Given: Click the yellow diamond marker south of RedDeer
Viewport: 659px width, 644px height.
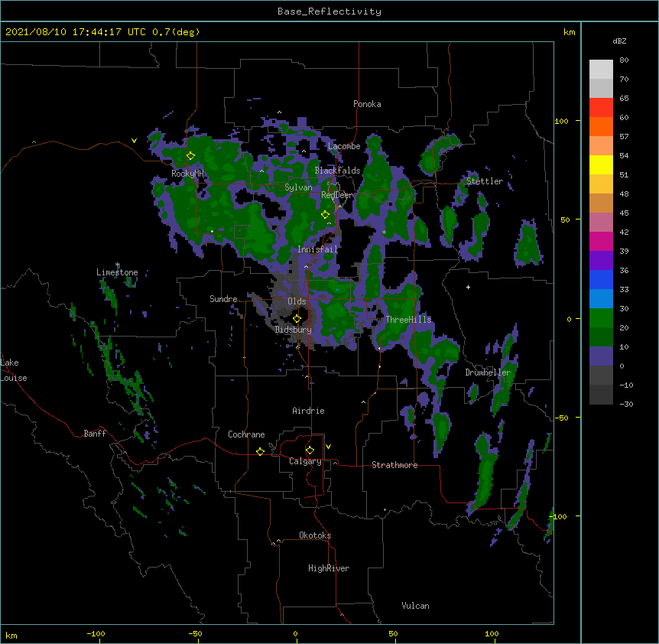Looking at the screenshot, I should point(326,215).
